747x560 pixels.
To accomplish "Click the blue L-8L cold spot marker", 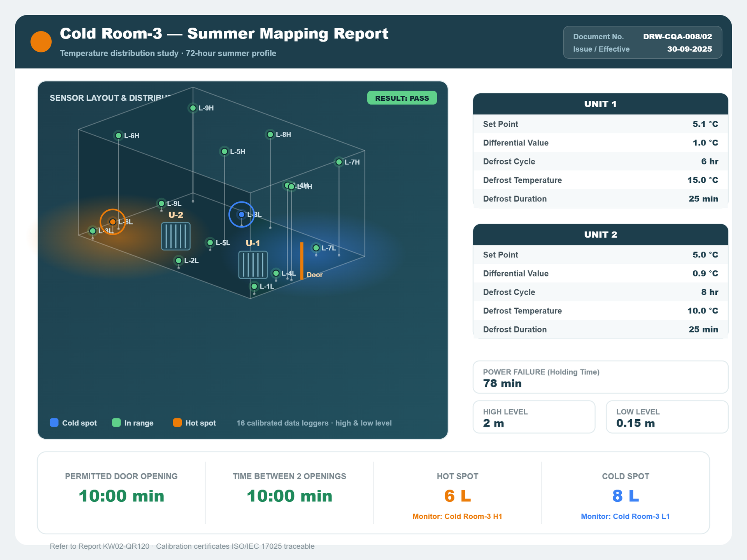I will tap(242, 215).
